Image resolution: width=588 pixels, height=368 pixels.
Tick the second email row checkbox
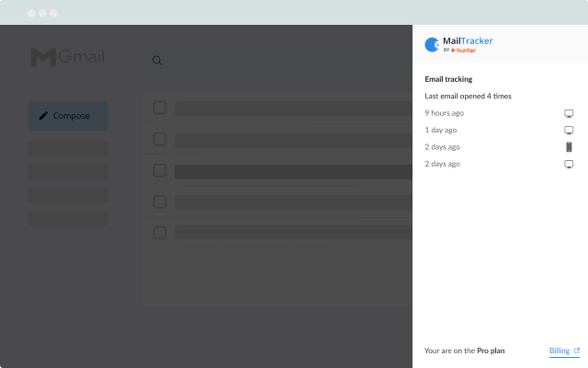pos(160,139)
